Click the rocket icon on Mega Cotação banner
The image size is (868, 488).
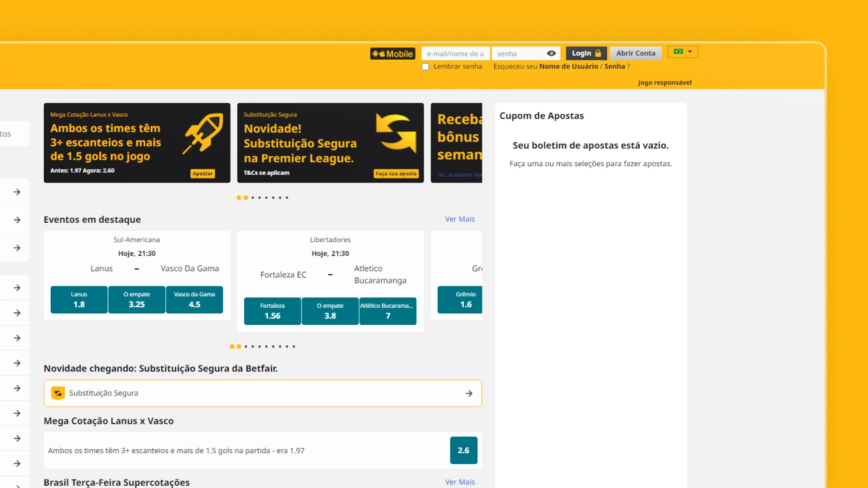tap(203, 133)
